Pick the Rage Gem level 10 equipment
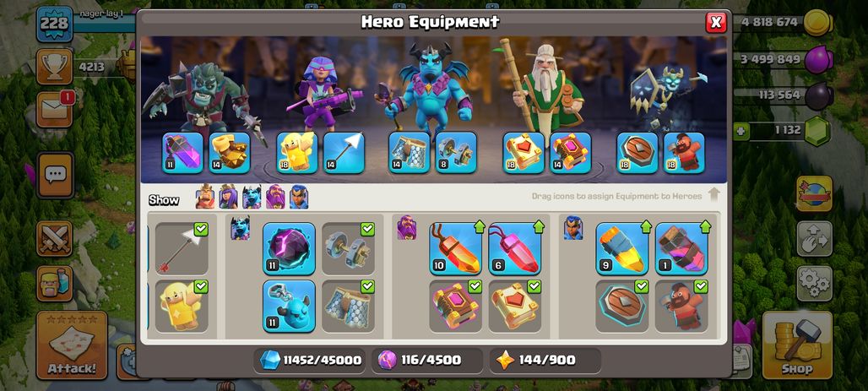The width and height of the screenshot is (868, 391). (x=456, y=248)
